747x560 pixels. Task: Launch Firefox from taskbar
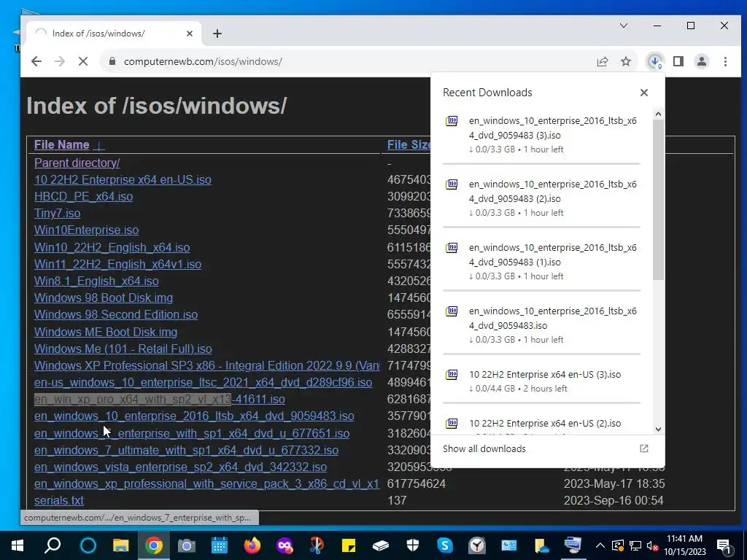click(x=252, y=545)
